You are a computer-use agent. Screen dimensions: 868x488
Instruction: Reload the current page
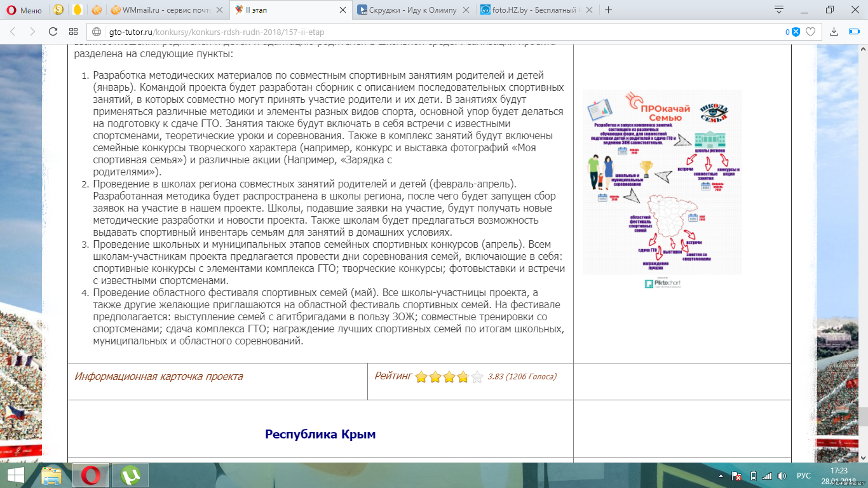53,32
